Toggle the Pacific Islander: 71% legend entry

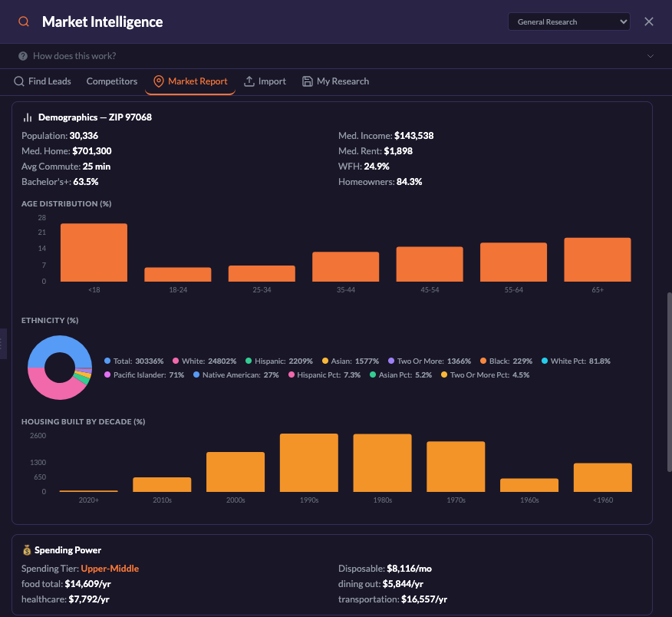144,374
